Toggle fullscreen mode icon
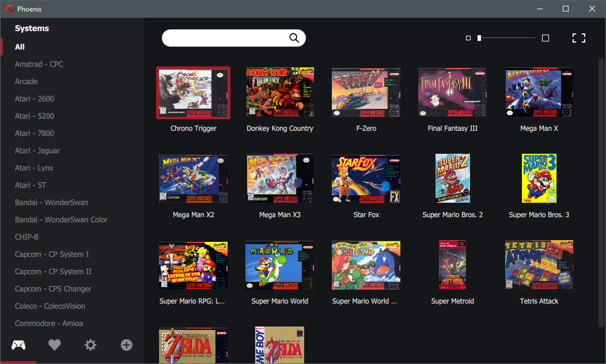The width and height of the screenshot is (606, 364). click(579, 38)
